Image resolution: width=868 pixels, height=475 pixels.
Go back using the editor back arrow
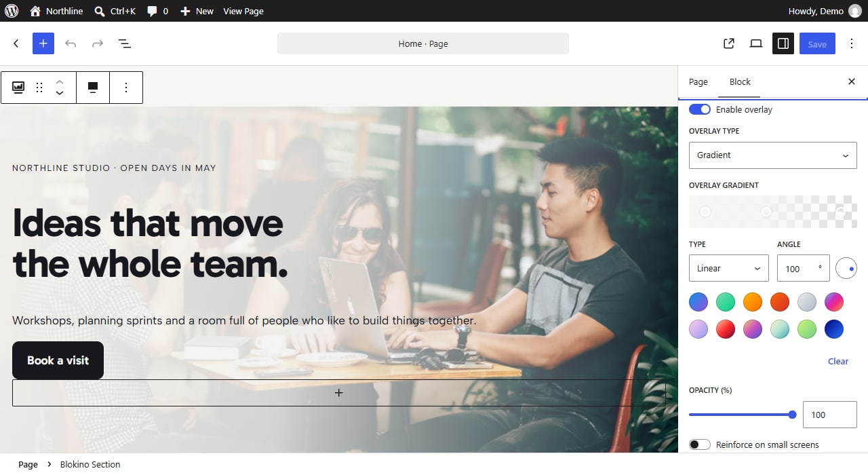click(x=16, y=43)
